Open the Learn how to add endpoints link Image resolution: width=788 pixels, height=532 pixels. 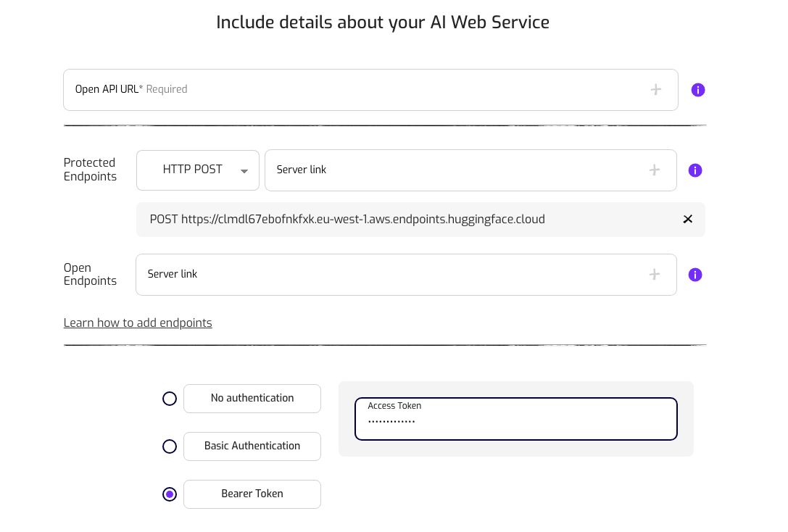138,323
